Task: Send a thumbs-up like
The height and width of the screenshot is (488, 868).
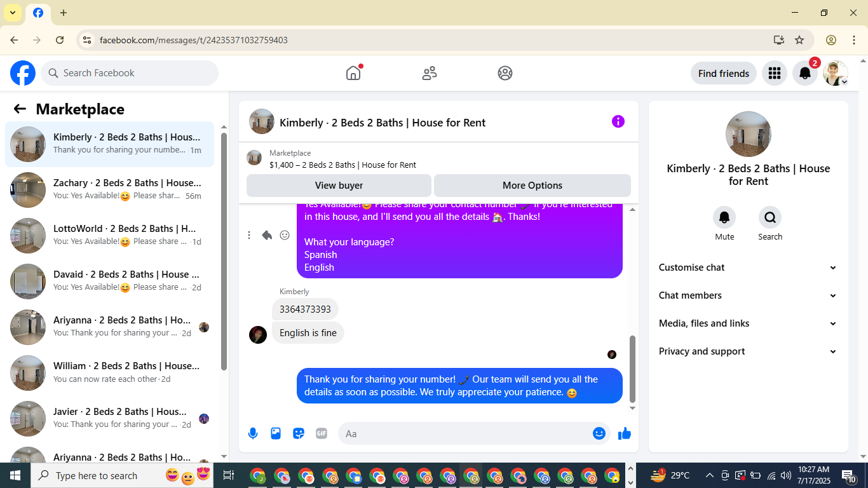Action: (625, 433)
